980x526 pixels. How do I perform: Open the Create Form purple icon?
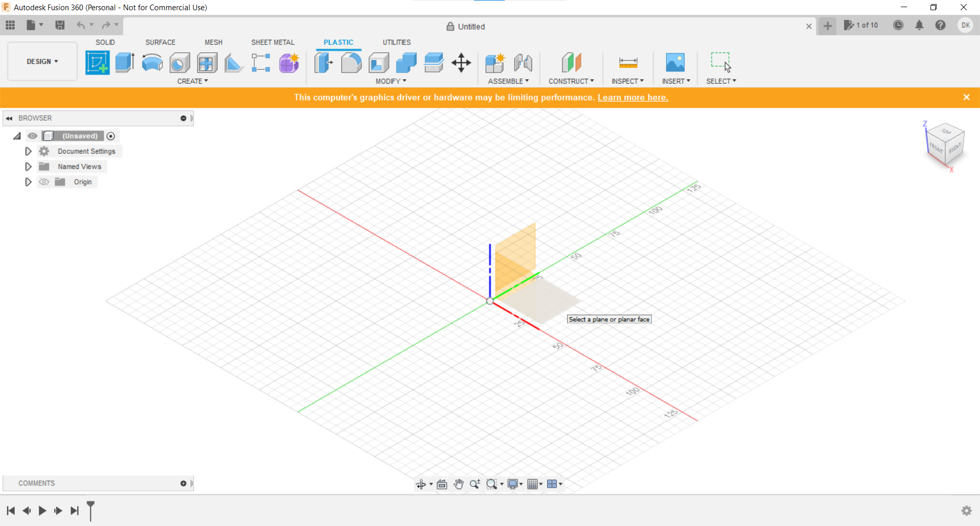pyautogui.click(x=289, y=63)
